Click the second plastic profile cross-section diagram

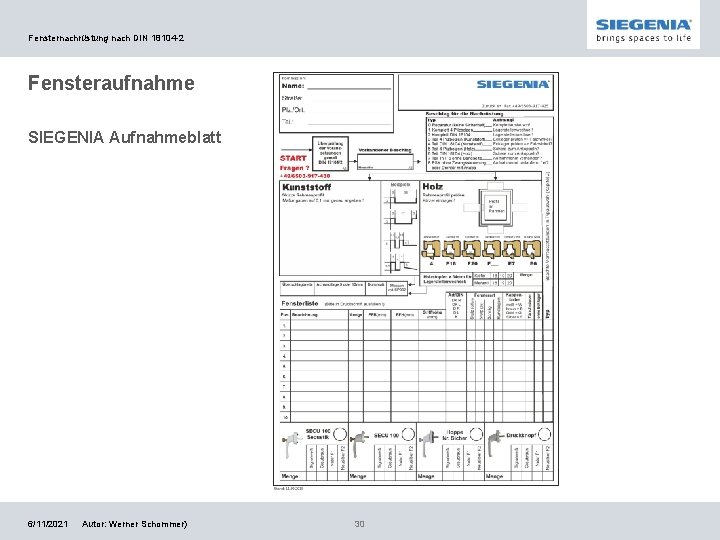coord(400,218)
